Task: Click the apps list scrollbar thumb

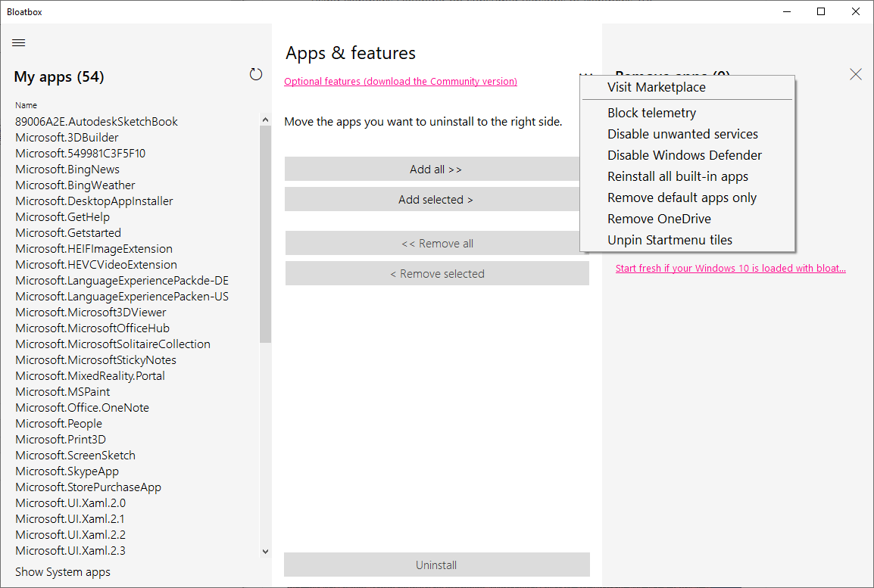Action: point(265,235)
